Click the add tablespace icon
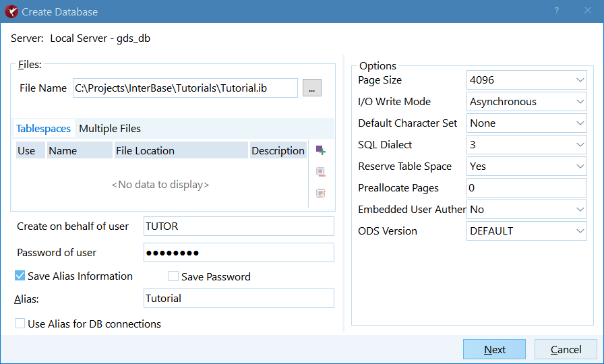 pos(320,150)
